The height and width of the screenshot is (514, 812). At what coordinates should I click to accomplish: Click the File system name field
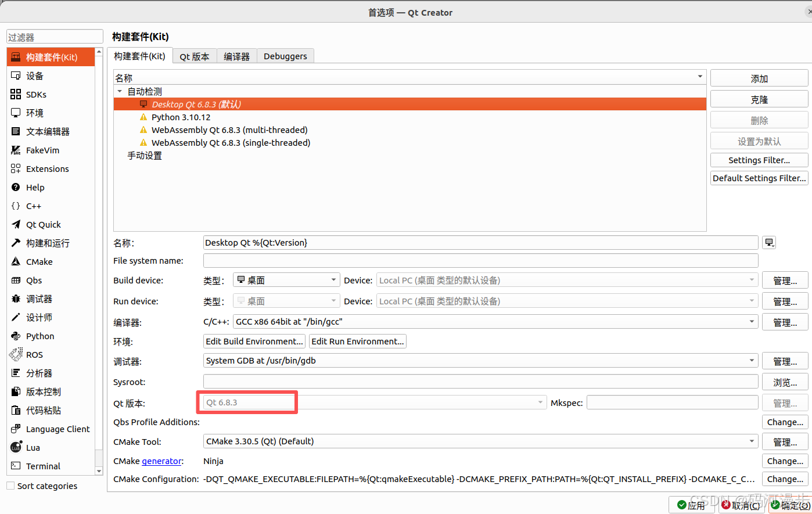coord(481,261)
